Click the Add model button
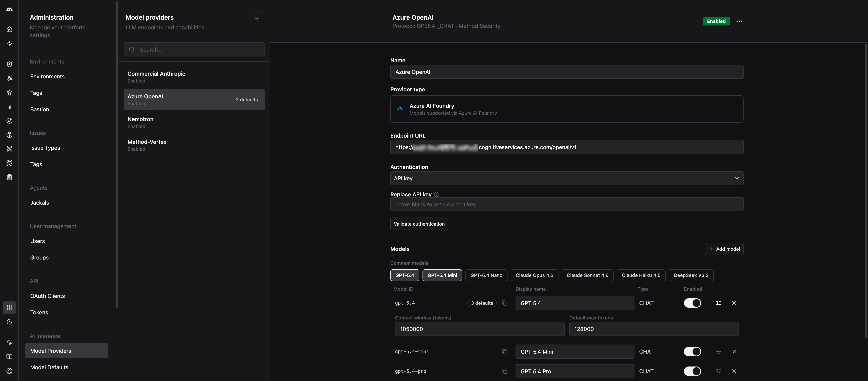Image resolution: width=868 pixels, height=381 pixels. 724,249
